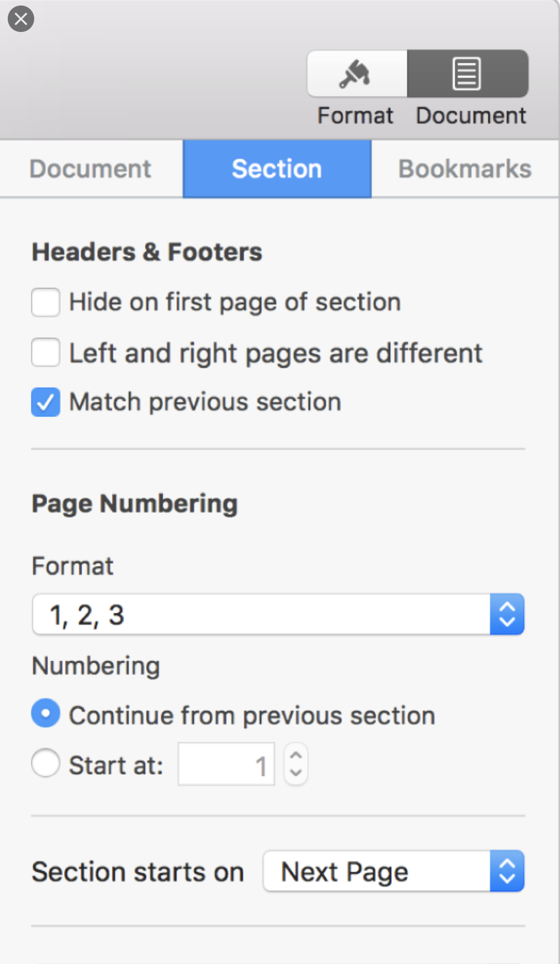Image resolution: width=560 pixels, height=964 pixels.
Task: Click the Document page icon
Action: [x=467, y=74]
